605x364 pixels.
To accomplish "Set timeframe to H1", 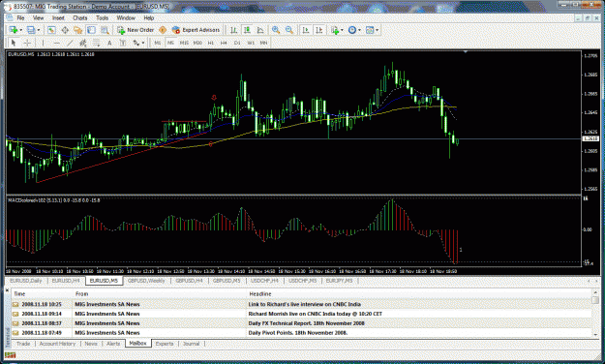I will click(211, 43).
